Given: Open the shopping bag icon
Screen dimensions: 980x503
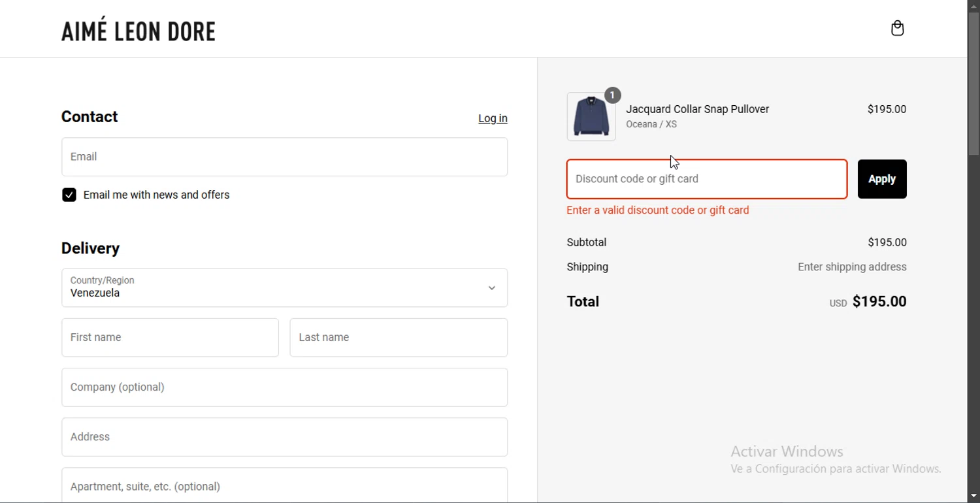Looking at the screenshot, I should coord(898,28).
